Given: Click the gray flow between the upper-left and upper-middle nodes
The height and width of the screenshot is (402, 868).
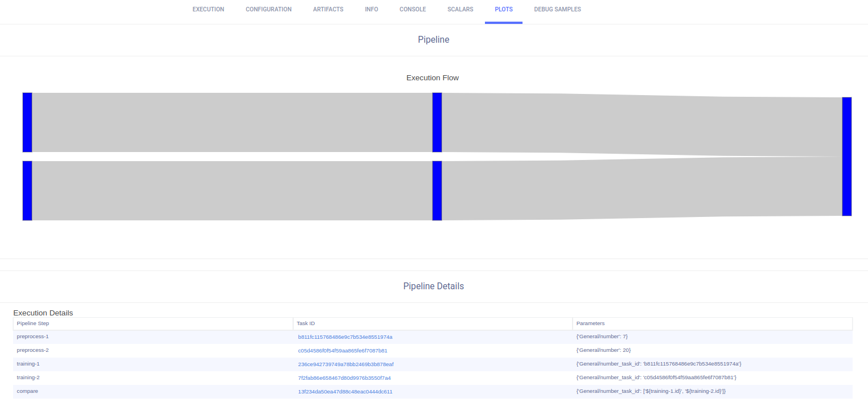Looking at the screenshot, I should [x=232, y=122].
